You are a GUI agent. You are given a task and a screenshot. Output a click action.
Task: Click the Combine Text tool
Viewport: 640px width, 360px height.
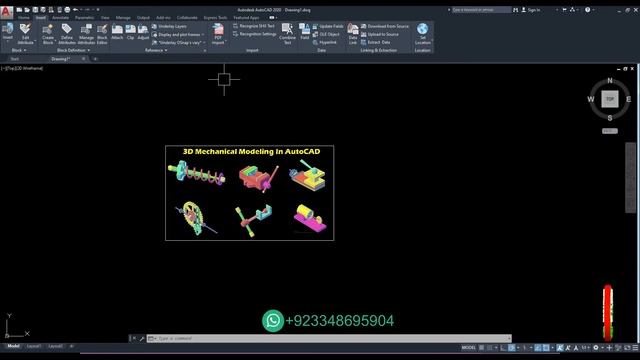click(x=287, y=33)
